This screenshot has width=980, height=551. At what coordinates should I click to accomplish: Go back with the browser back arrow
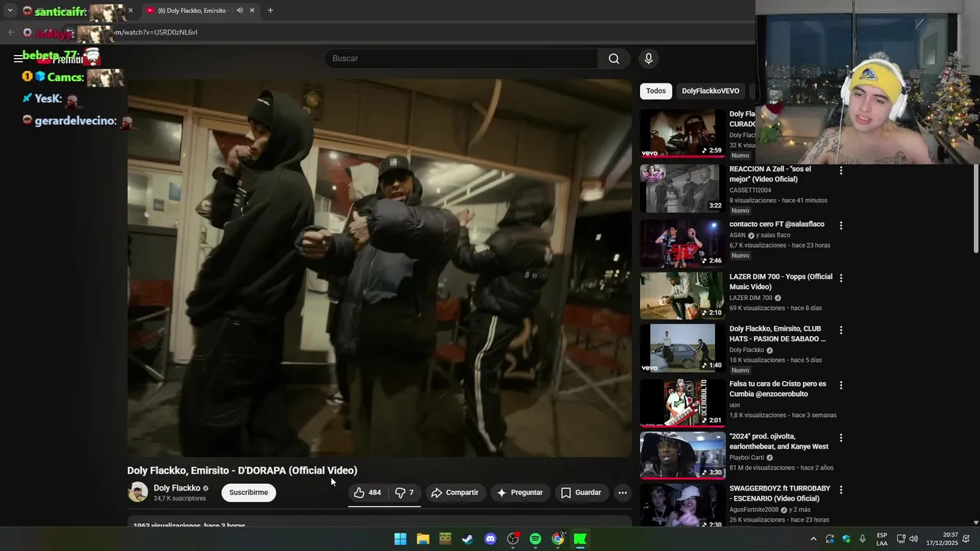click(x=11, y=32)
